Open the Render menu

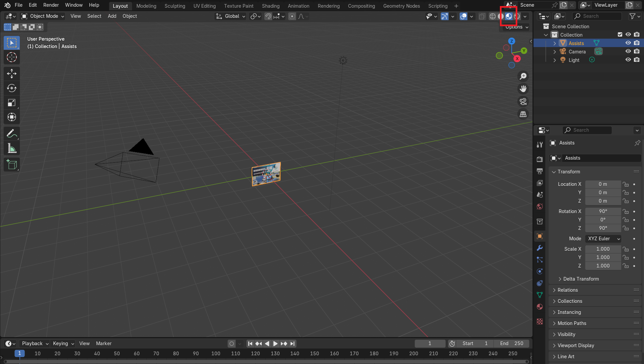(51, 5)
